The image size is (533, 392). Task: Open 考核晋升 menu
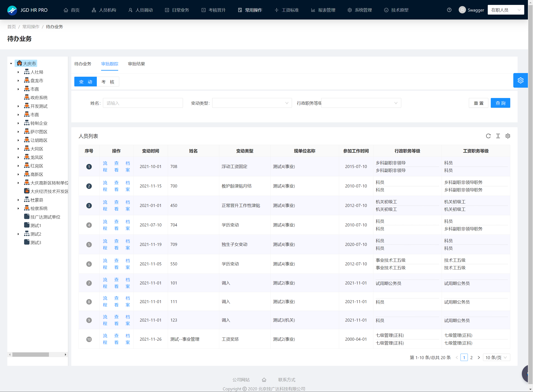[x=214, y=10]
